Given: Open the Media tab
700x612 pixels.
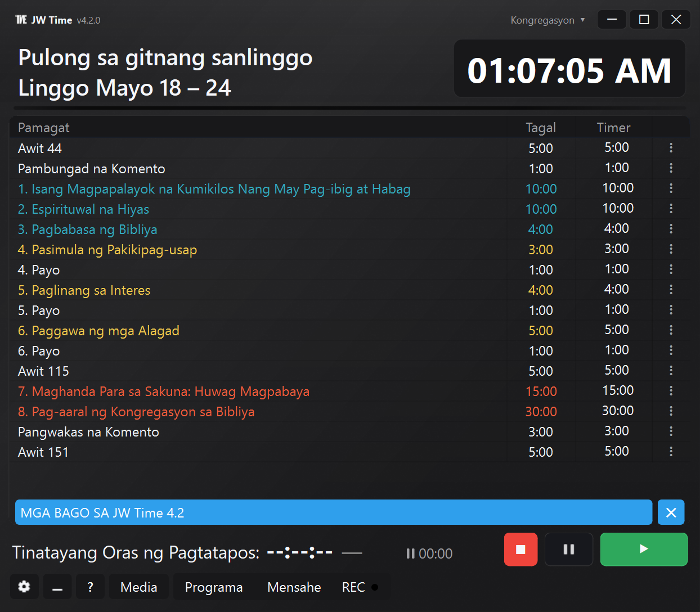Looking at the screenshot, I should [x=138, y=587].
